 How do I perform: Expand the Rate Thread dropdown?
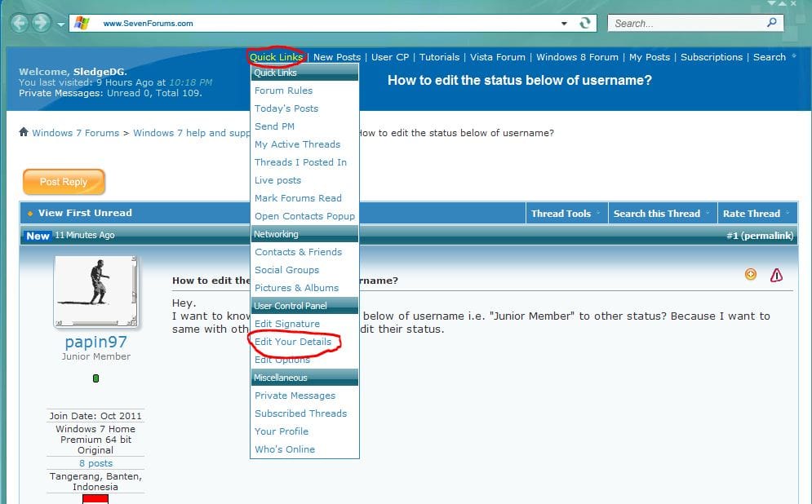[756, 213]
